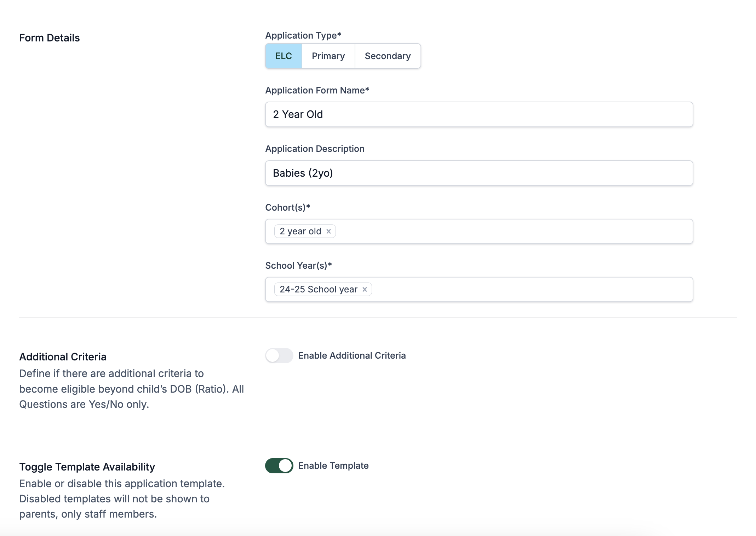Open the Cohort(s) multi-select box
Image resolution: width=756 pixels, height=536 pixels.
click(479, 231)
